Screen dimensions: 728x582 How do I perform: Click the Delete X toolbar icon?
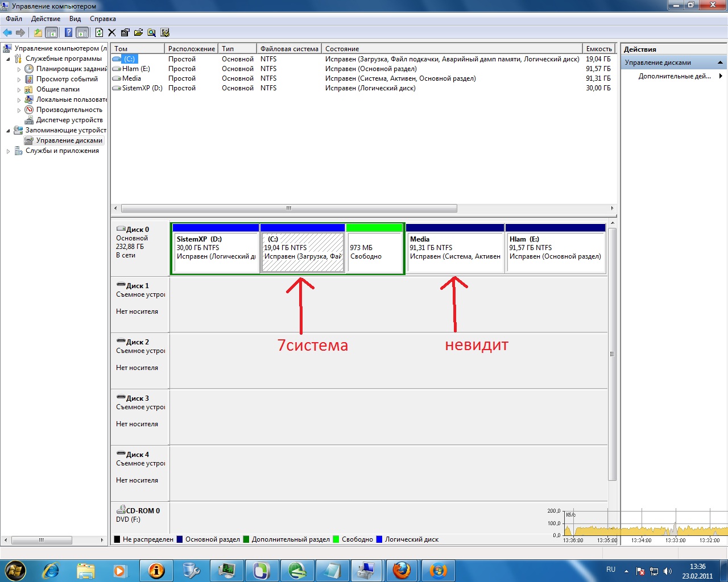tap(112, 33)
